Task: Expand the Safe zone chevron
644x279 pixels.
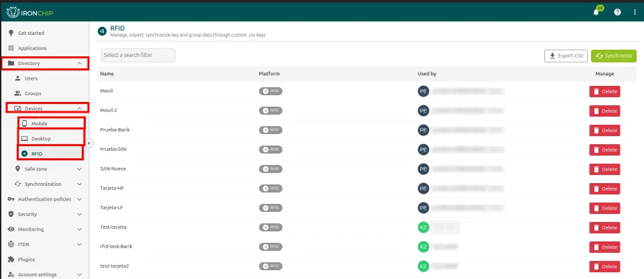Action: click(80, 169)
